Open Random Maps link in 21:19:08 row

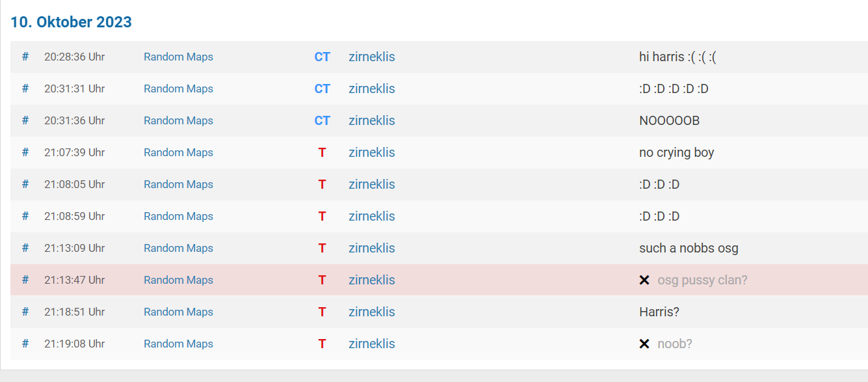pyautogui.click(x=178, y=344)
